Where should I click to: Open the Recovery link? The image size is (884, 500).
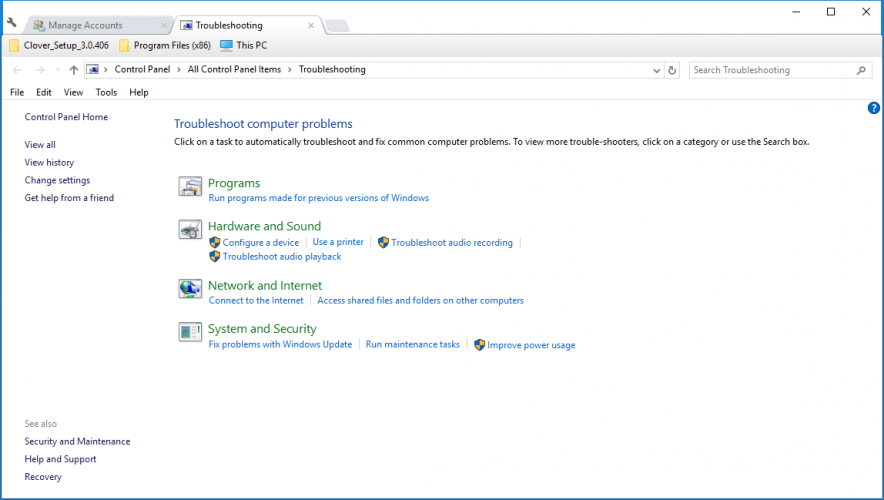click(43, 477)
